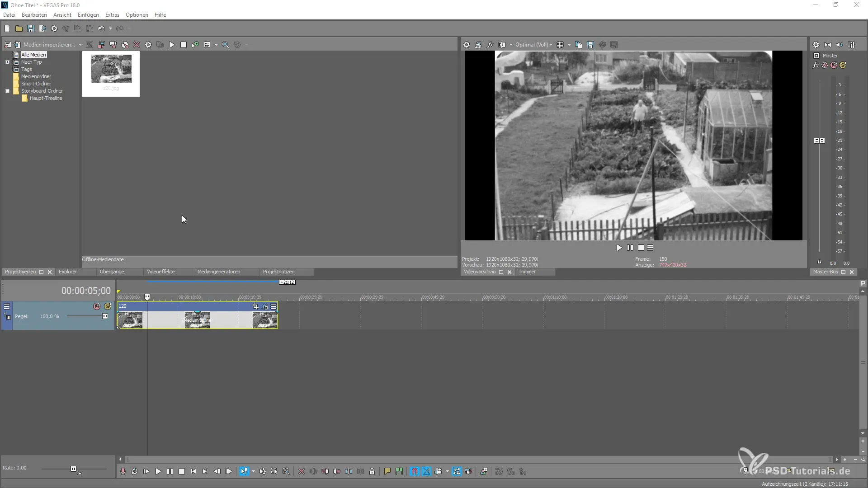The width and height of the screenshot is (868, 488).
Task: Toggle lock envelopes to events button
Action: tap(457, 471)
